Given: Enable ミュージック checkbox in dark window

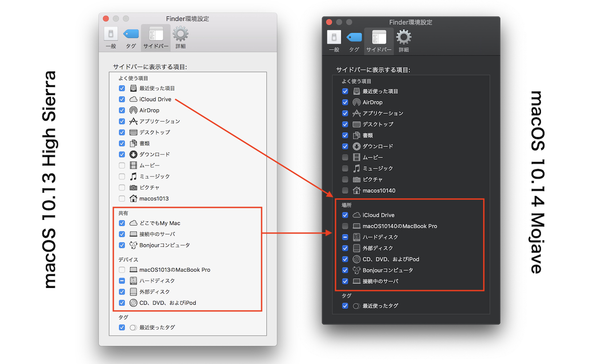Looking at the screenshot, I should [x=345, y=168].
